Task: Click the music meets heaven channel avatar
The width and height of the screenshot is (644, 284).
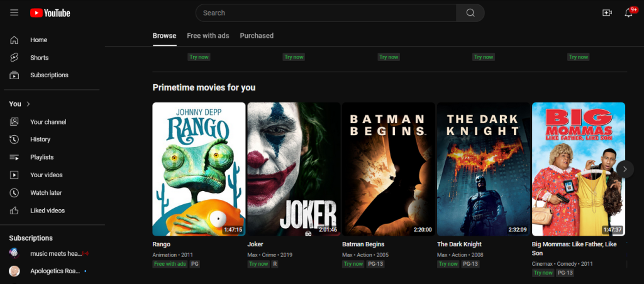Action: tap(14, 253)
